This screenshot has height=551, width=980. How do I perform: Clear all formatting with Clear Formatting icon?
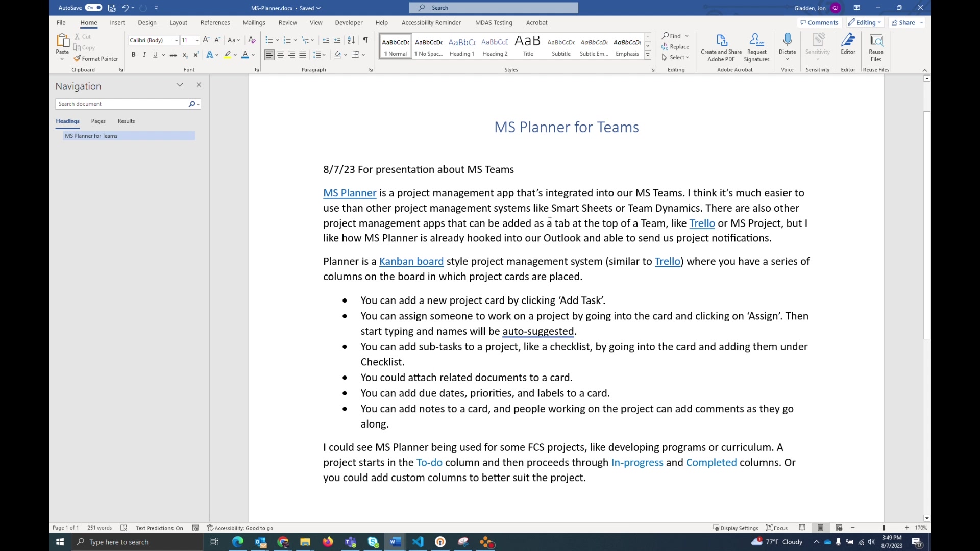[x=252, y=40]
